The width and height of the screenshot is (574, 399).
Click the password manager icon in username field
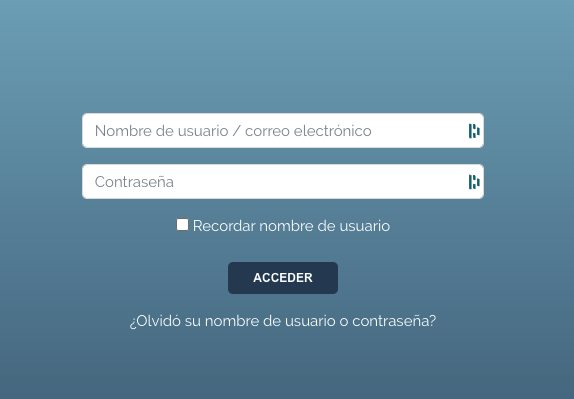[x=474, y=131]
